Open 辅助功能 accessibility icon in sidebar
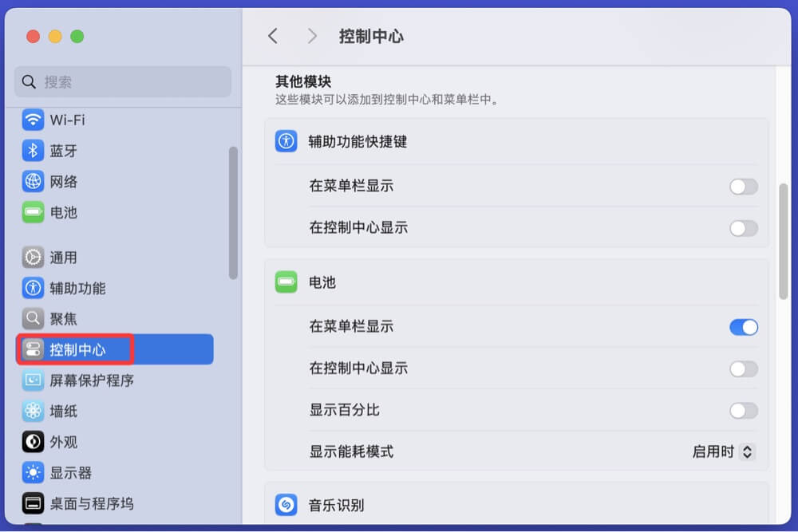798x532 pixels. [x=33, y=288]
